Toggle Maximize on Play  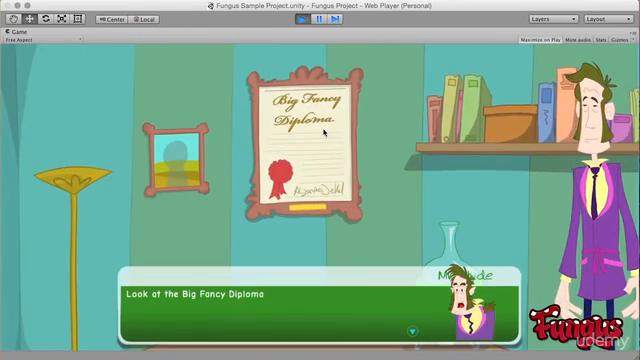click(540, 40)
